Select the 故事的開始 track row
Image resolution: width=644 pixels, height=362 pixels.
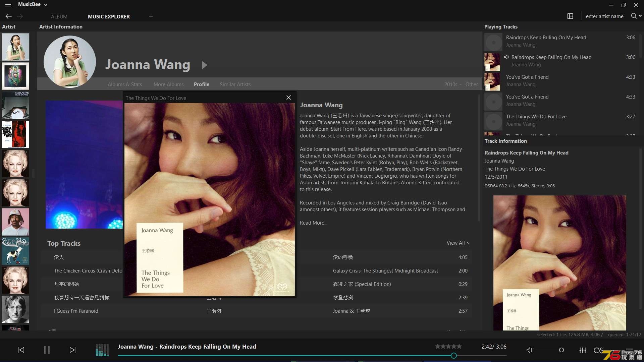pyautogui.click(x=66, y=284)
